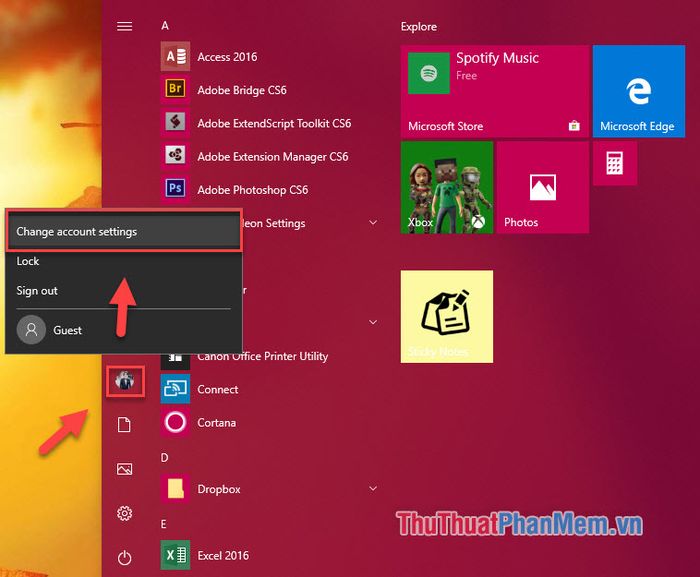Open Documents icon in Start sidebar
The image size is (700, 577).
tap(124, 425)
